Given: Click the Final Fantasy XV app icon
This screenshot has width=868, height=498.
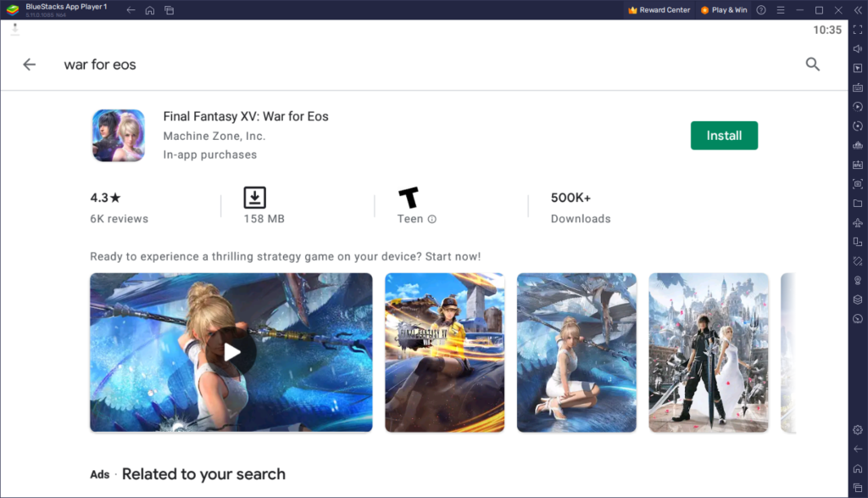Looking at the screenshot, I should 118,135.
